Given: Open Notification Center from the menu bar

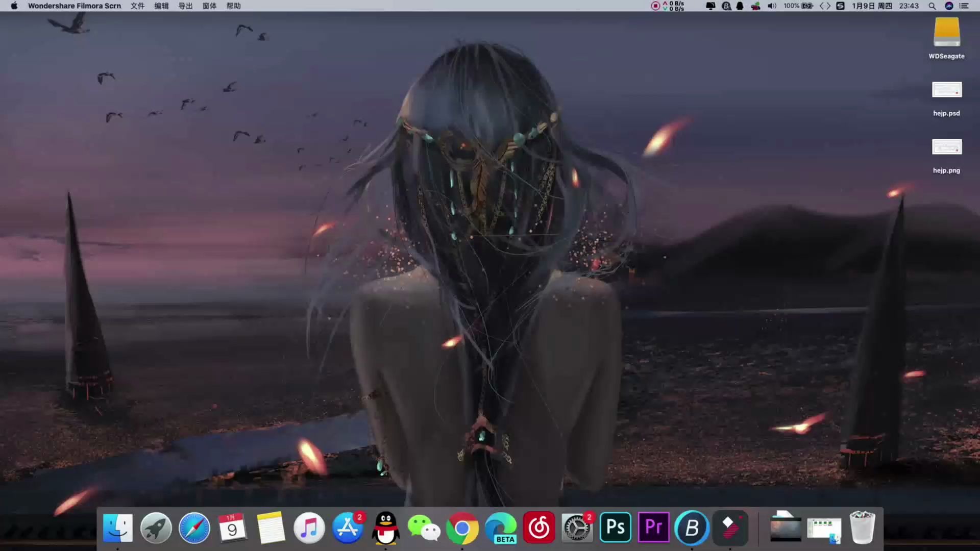Looking at the screenshot, I should (964, 6).
